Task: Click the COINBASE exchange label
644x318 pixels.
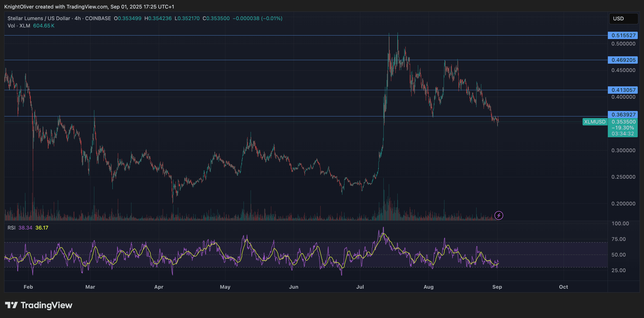Action: pos(98,18)
